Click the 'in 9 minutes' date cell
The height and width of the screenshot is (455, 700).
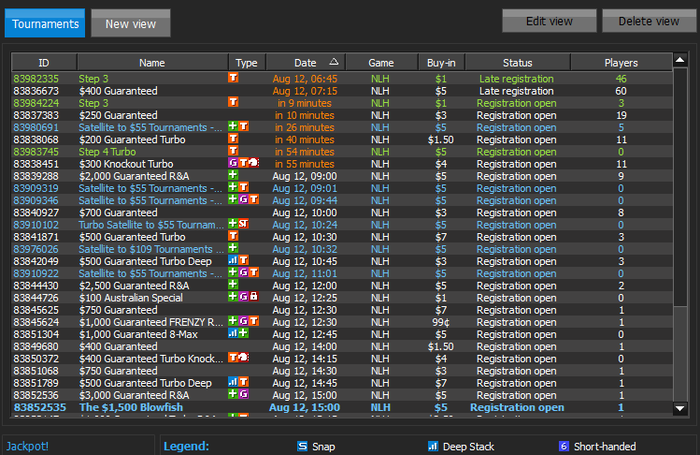(x=304, y=103)
